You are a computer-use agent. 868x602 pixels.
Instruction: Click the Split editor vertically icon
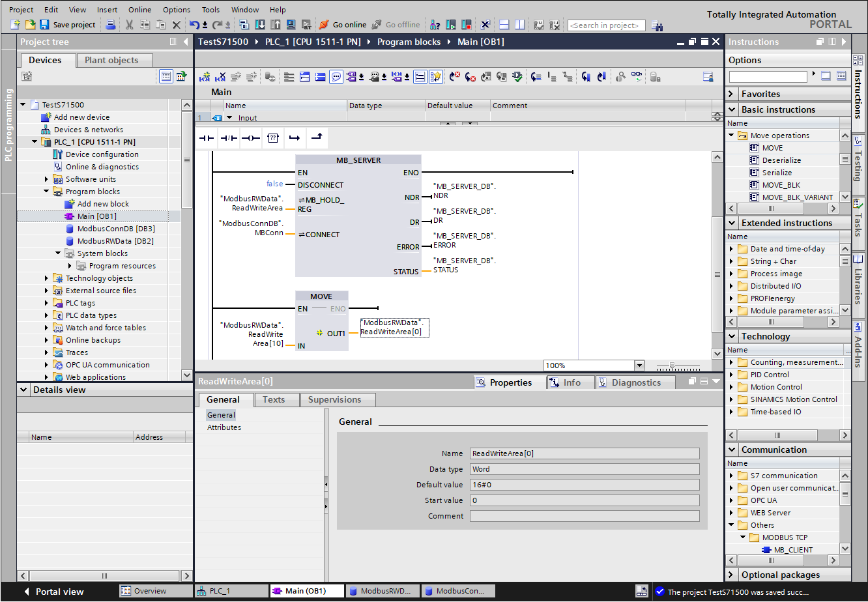(x=519, y=25)
